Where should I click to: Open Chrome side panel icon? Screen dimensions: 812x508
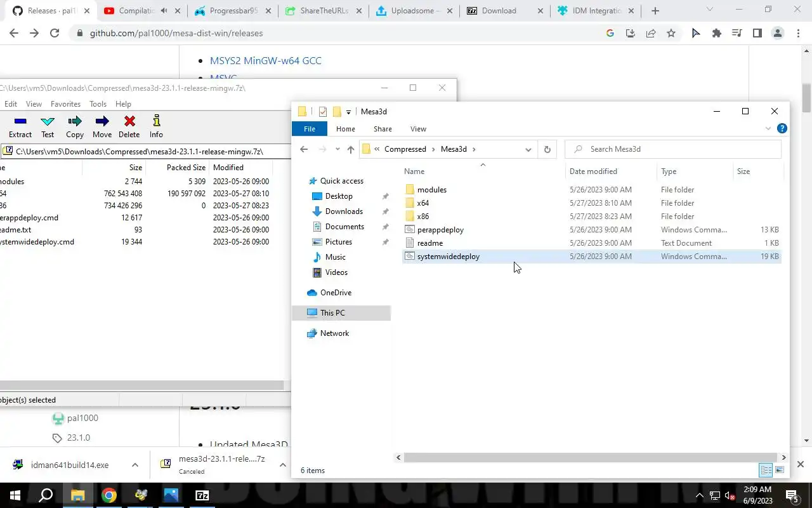click(757, 33)
